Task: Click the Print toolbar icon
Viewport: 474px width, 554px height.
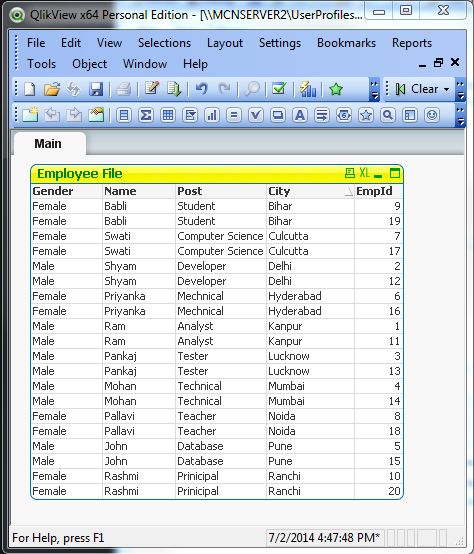Action: click(124, 89)
